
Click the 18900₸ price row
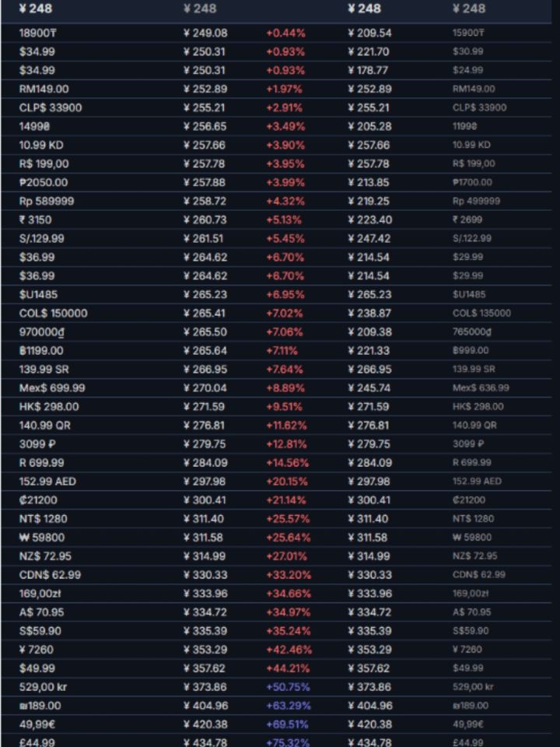(276, 33)
